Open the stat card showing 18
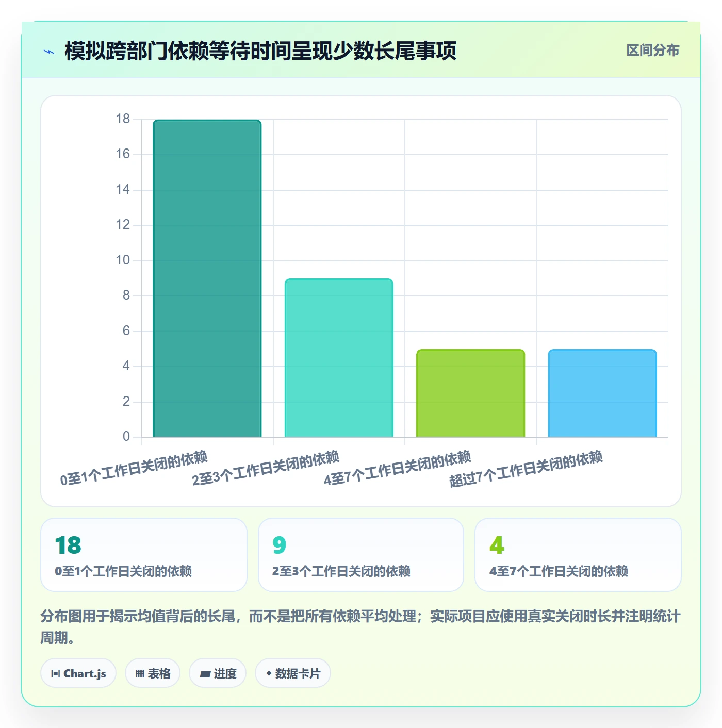Screen dimensions: 722x728 (144, 555)
